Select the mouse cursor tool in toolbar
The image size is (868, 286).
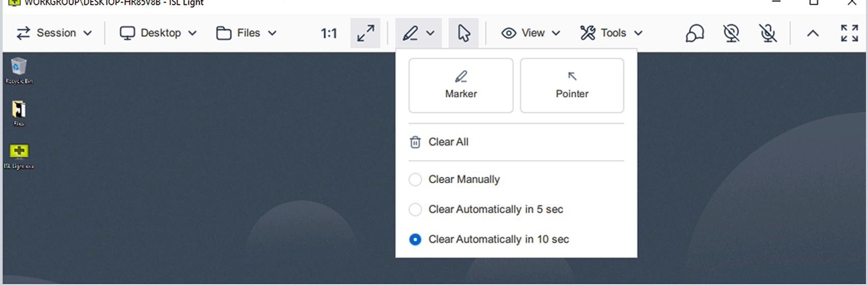[x=464, y=33]
